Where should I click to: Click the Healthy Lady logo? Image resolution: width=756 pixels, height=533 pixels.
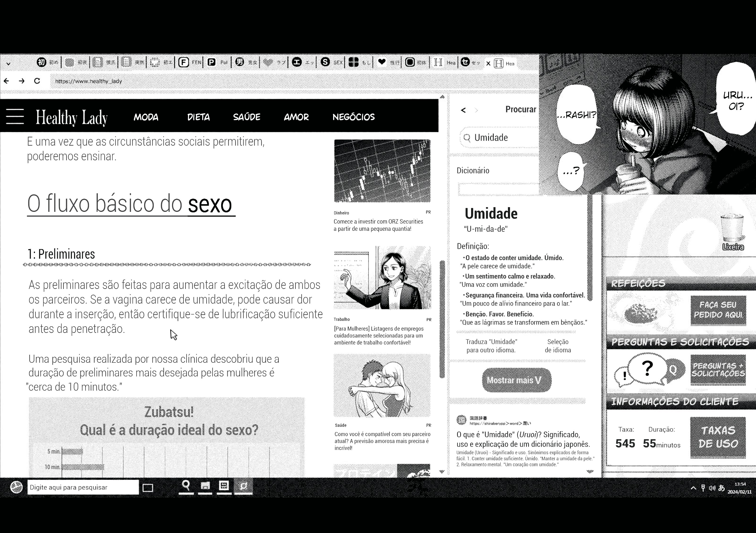(x=72, y=118)
